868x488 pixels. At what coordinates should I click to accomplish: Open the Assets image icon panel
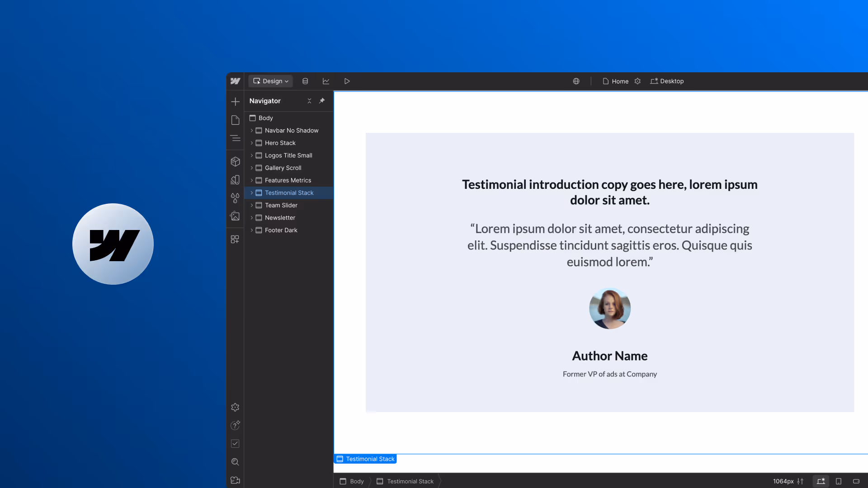pyautogui.click(x=235, y=216)
